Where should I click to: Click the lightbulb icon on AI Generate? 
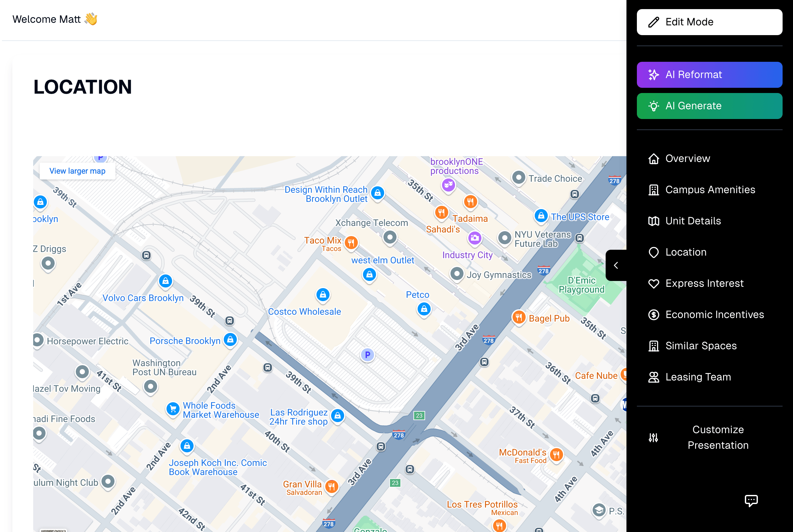pyautogui.click(x=653, y=106)
